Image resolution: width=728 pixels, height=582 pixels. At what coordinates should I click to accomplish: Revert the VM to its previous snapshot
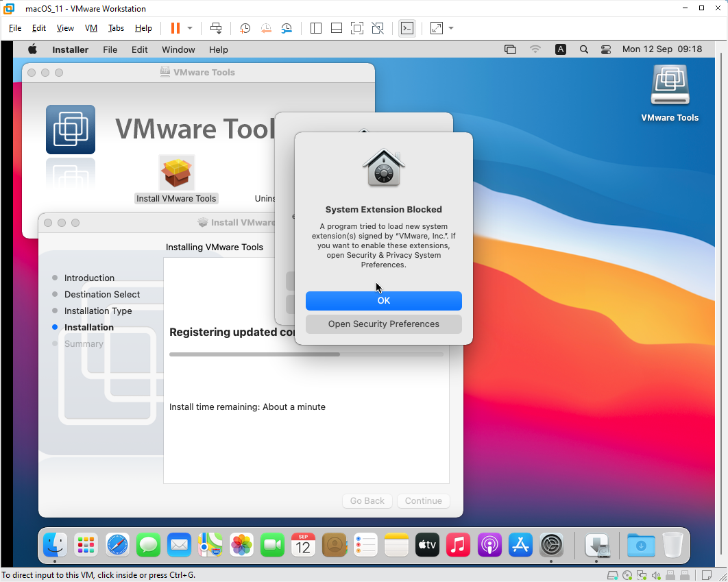pyautogui.click(x=265, y=28)
